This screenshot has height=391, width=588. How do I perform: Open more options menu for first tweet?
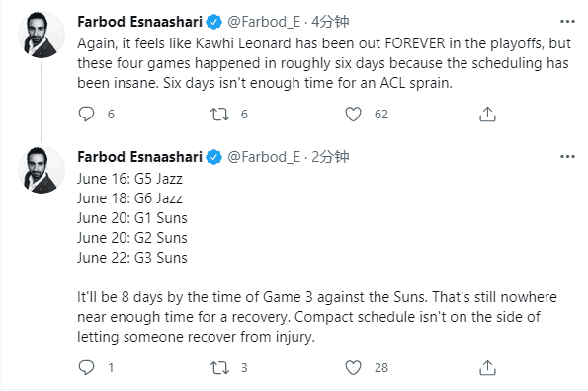pos(567,22)
